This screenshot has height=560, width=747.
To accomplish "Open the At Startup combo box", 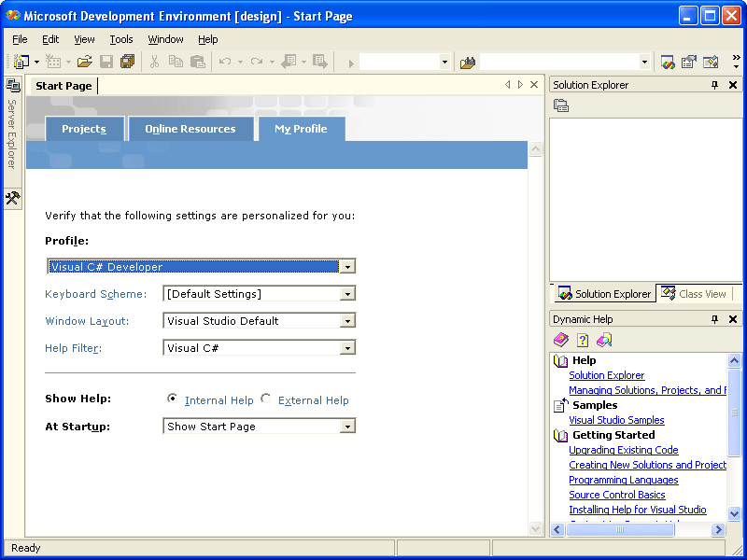I will click(347, 427).
